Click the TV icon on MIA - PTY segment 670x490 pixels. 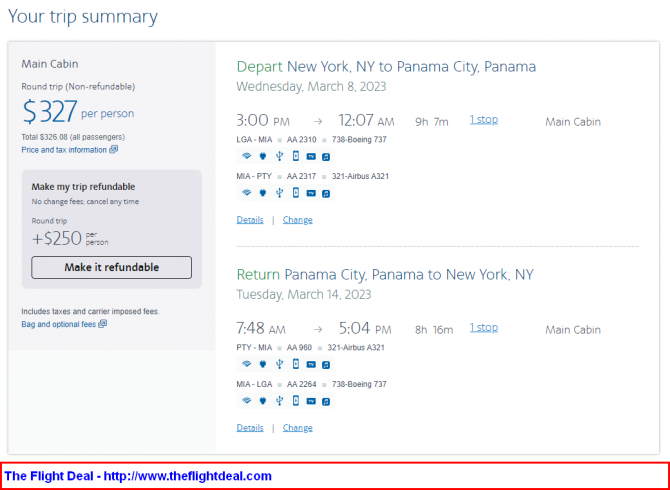(x=311, y=194)
